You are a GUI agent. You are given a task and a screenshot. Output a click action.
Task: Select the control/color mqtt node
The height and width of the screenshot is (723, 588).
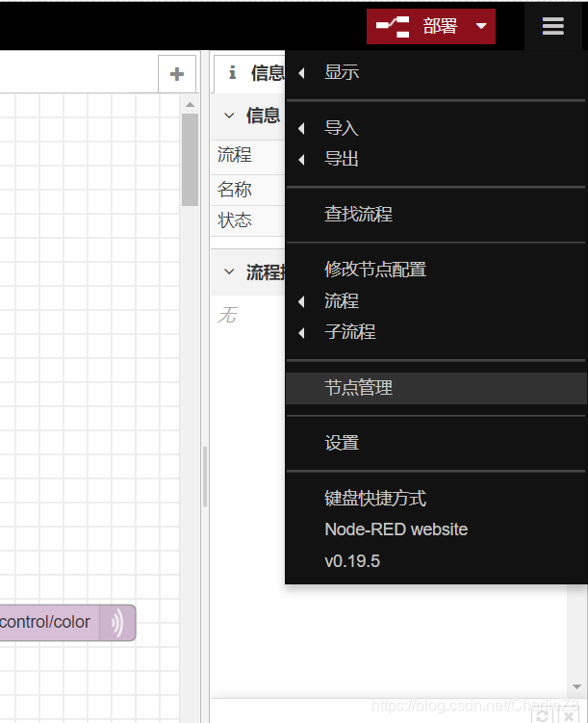coord(67,623)
